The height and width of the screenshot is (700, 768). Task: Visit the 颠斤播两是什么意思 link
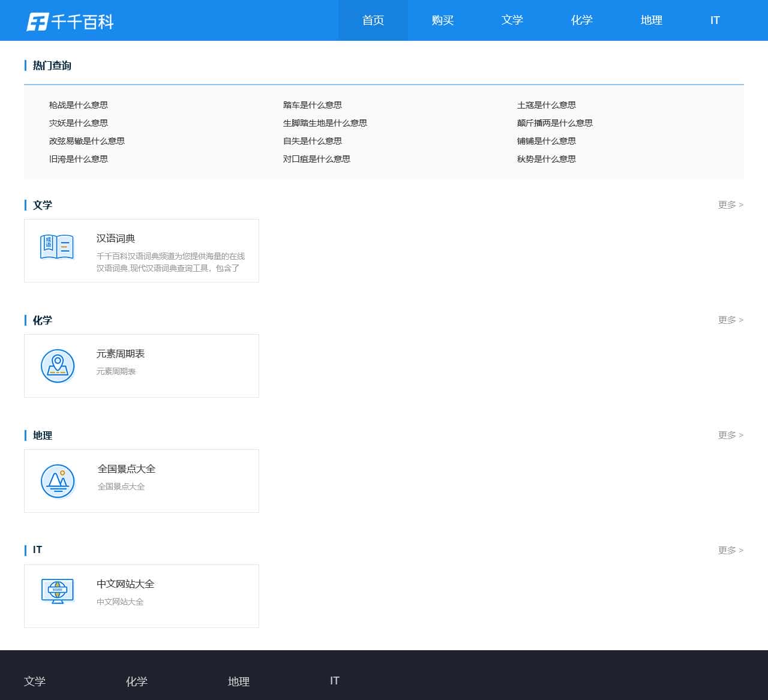pyautogui.click(x=554, y=123)
